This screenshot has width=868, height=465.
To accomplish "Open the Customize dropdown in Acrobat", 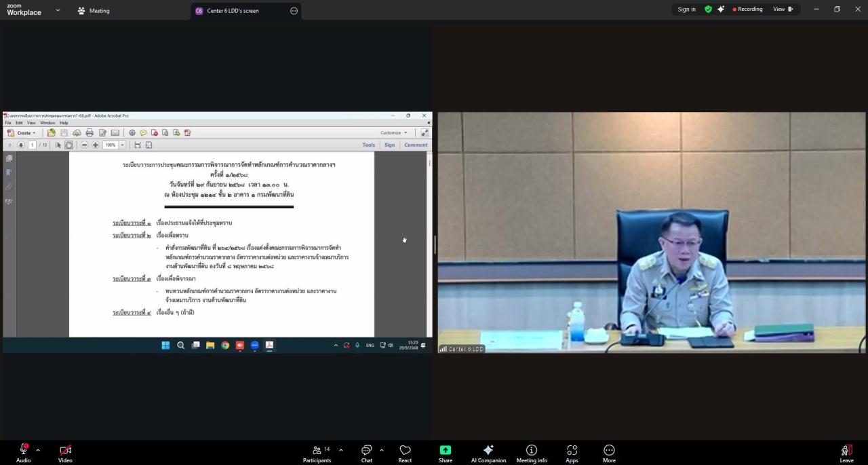I will tap(394, 132).
